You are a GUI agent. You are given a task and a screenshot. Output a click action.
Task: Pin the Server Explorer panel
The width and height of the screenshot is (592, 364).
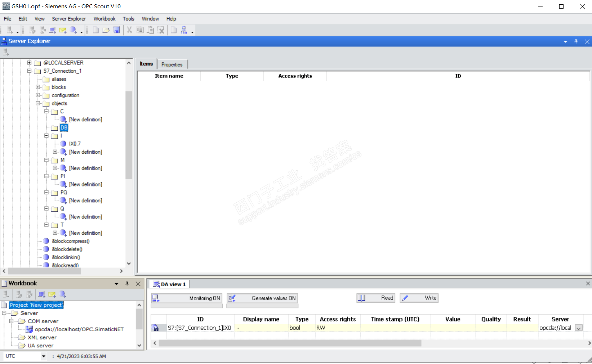(576, 41)
